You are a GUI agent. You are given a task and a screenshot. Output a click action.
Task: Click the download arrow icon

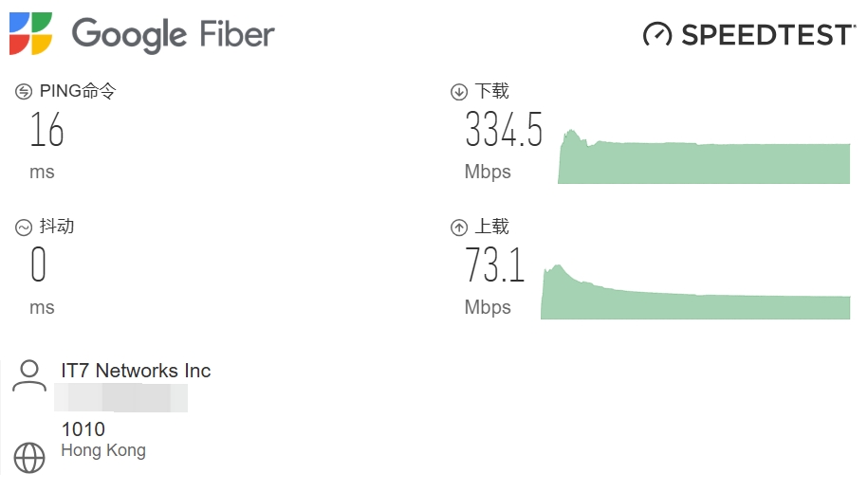459,92
